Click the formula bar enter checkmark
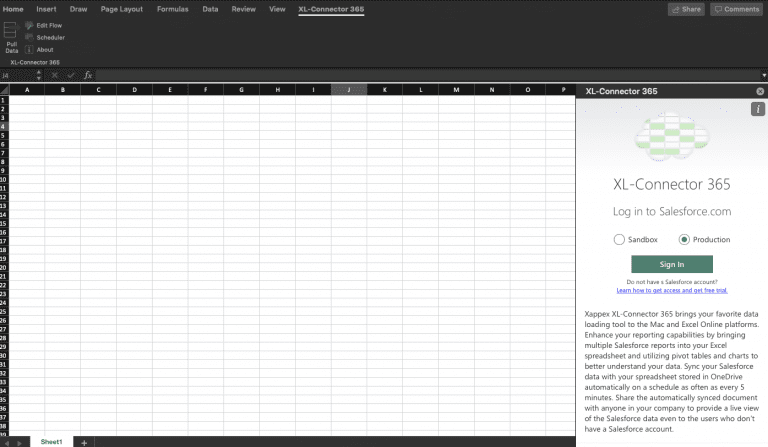This screenshot has width=768, height=447. click(x=71, y=75)
